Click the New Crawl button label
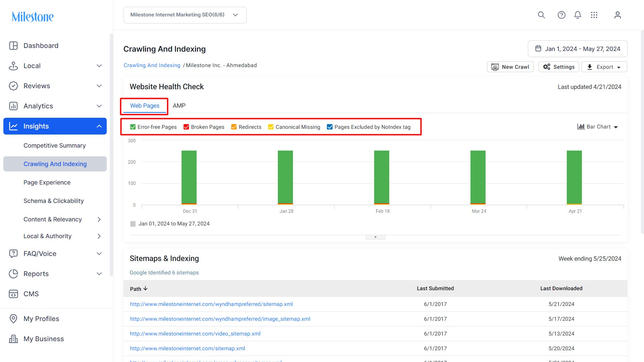This screenshot has width=644, height=362. point(515,67)
